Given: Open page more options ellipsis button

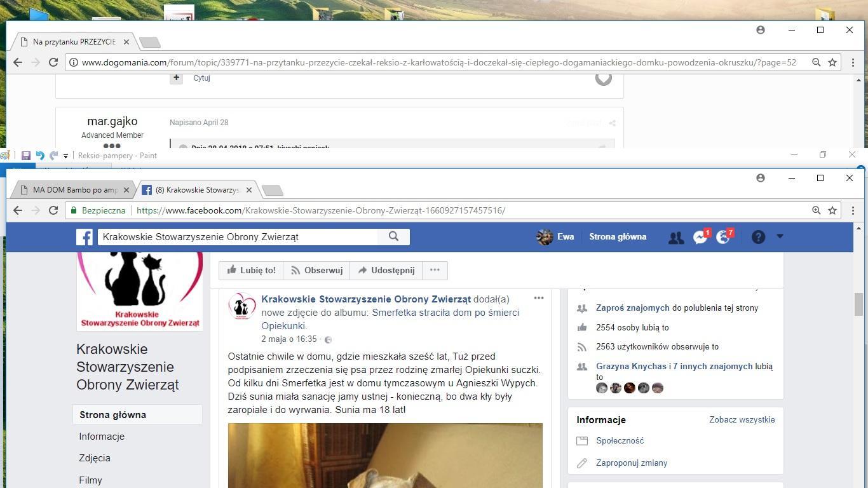Looking at the screenshot, I should 435,270.
